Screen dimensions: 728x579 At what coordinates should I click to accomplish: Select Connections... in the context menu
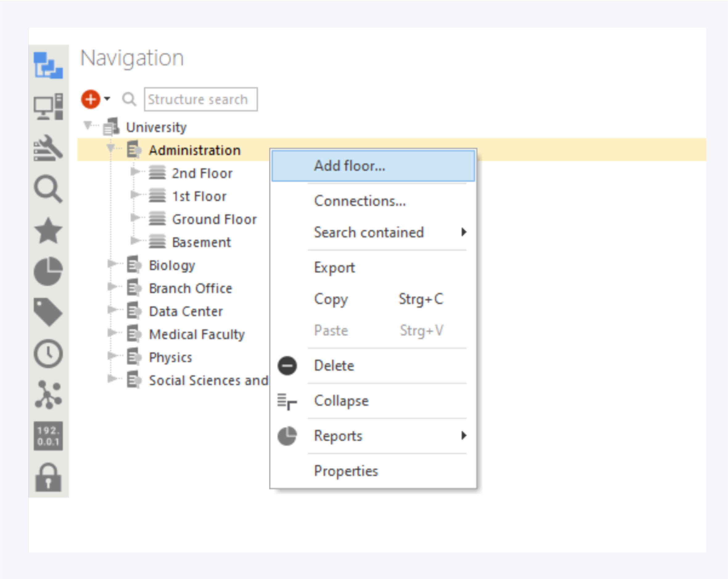coord(360,201)
